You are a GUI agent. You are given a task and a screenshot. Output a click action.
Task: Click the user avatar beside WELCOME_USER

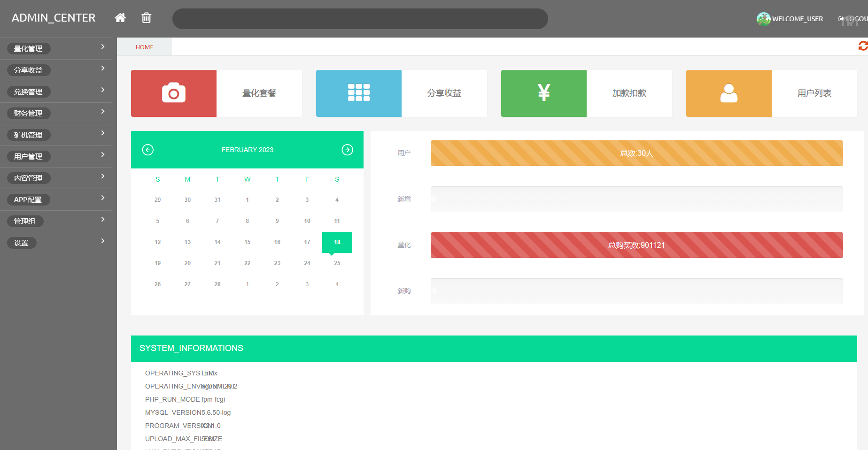pyautogui.click(x=763, y=19)
